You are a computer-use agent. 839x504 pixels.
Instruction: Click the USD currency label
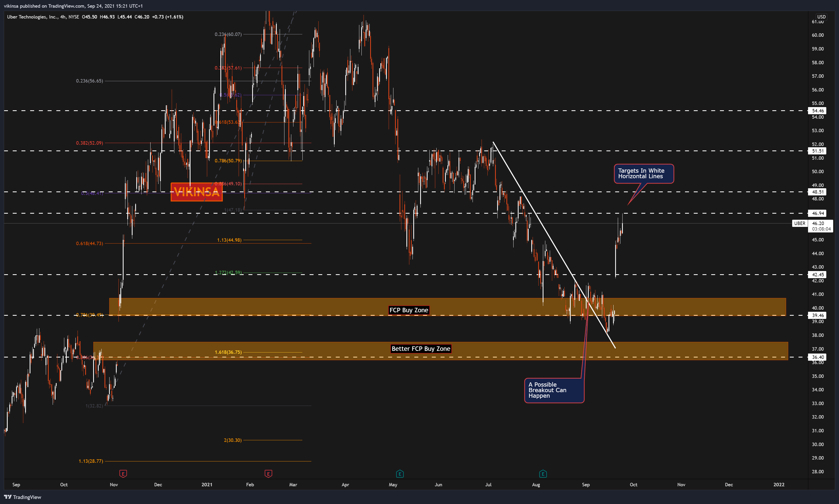821,17
